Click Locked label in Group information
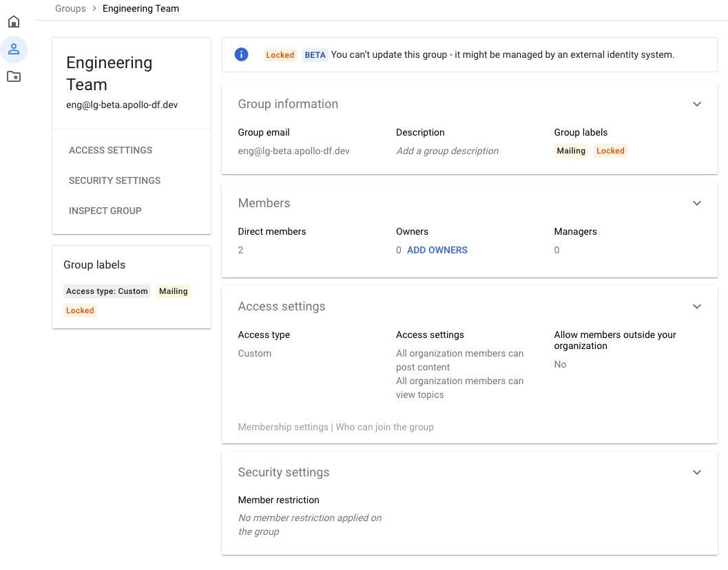 click(610, 151)
